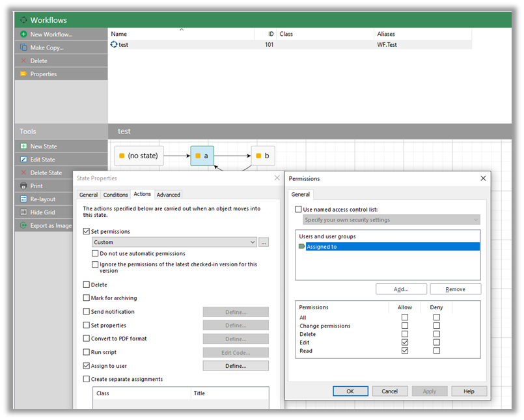Sort the workflow list by Name column
524x420 pixels.
119,34
